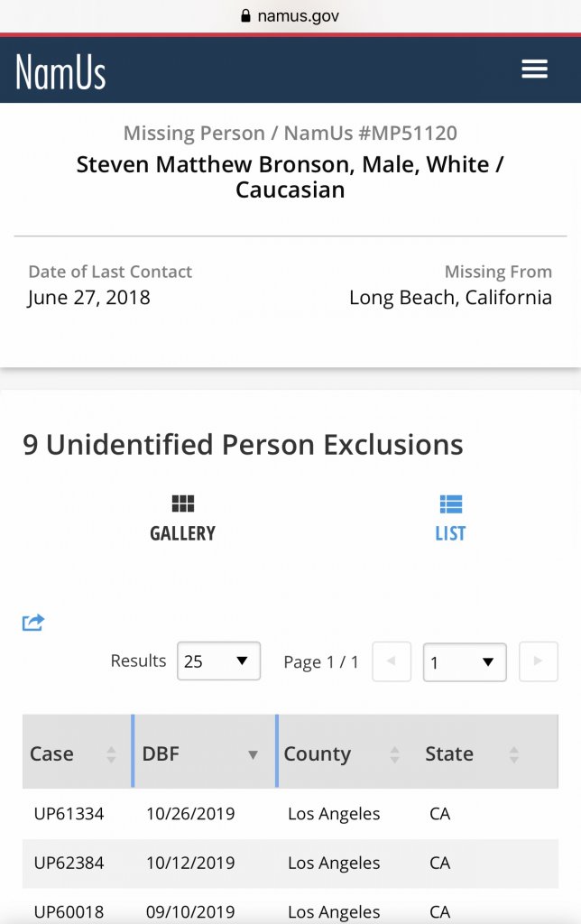Open the Results per page dropdown

pos(218,661)
